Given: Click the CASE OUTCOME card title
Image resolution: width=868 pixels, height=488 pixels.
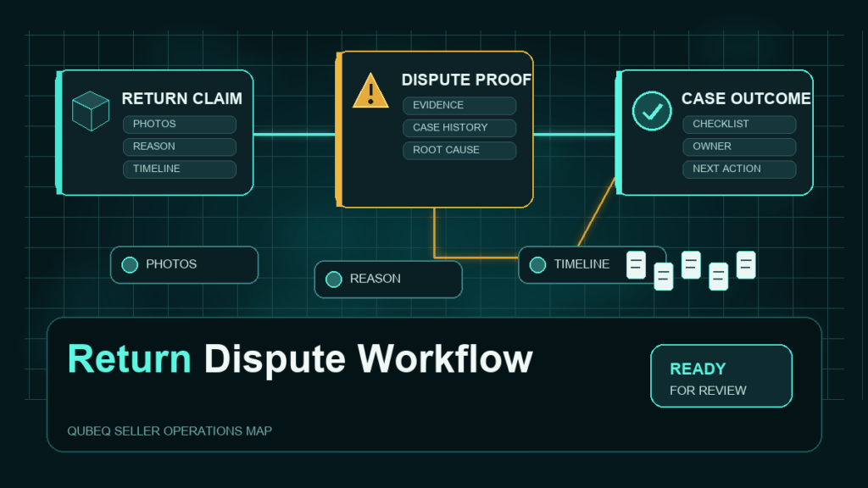Looking at the screenshot, I should (746, 98).
